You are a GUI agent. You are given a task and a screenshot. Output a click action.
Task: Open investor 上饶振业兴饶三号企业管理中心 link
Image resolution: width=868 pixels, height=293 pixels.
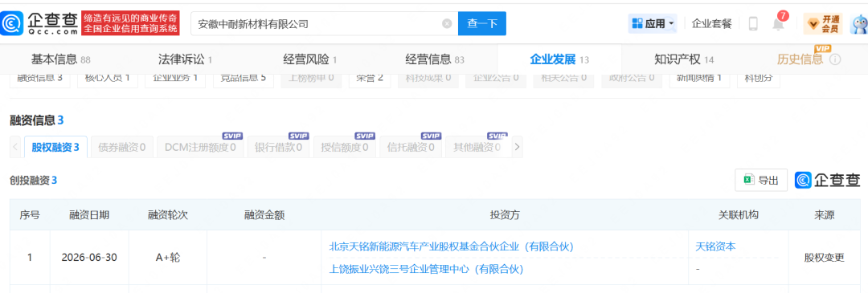click(x=426, y=269)
